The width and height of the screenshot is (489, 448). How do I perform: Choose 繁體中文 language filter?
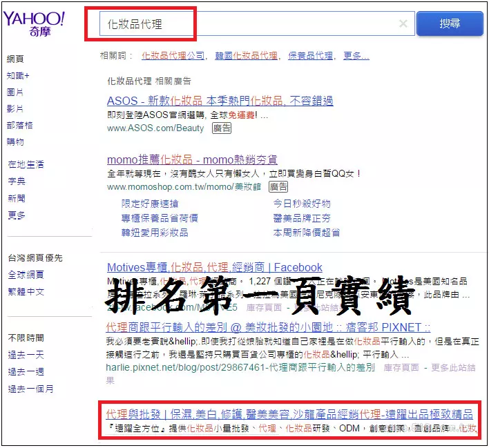tap(26, 292)
